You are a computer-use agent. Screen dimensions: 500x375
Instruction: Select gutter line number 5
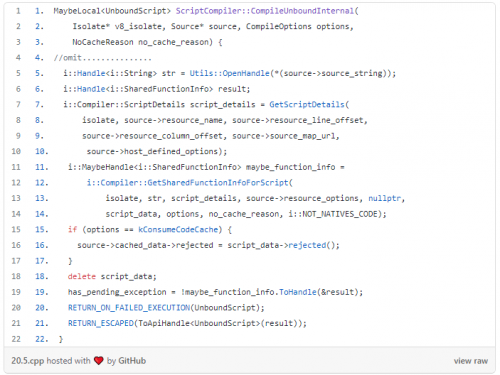(x=18, y=73)
